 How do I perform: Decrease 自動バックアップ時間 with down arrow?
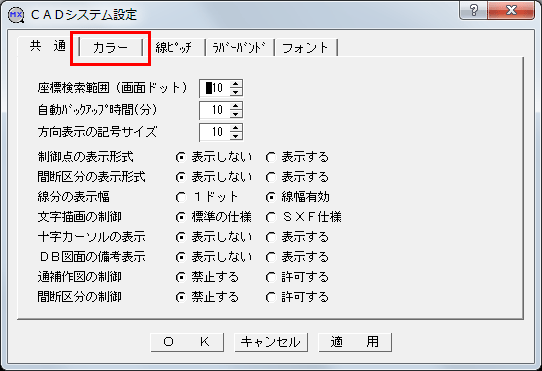pos(236,114)
